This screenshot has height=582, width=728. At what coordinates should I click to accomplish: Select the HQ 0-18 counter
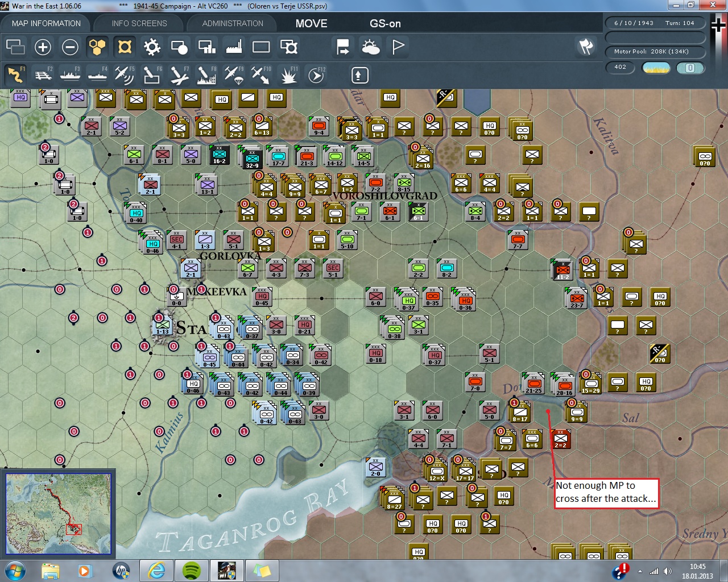point(375,354)
